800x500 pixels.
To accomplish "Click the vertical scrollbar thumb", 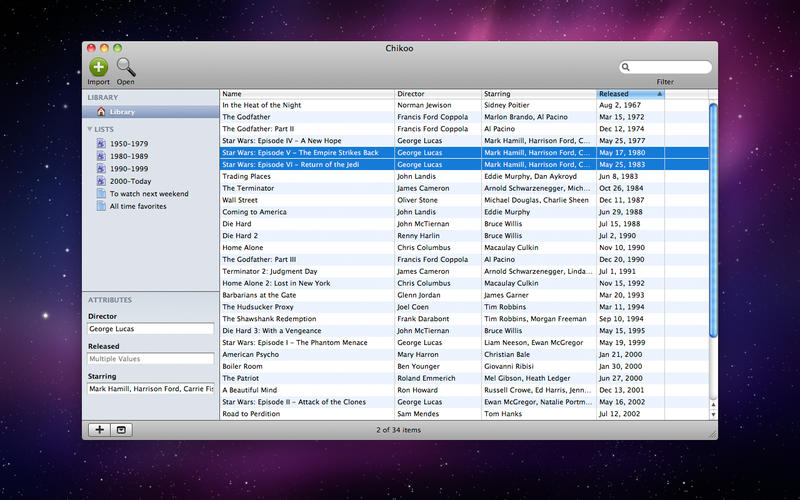I will click(x=713, y=219).
